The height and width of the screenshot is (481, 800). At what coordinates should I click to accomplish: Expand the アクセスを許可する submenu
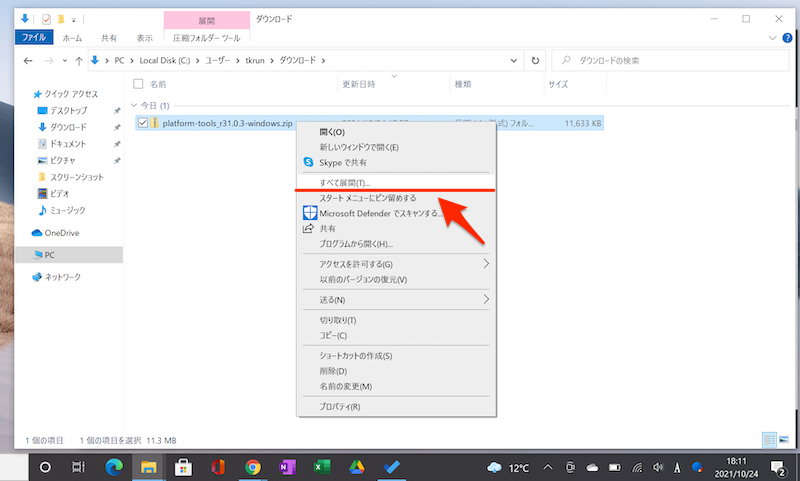point(487,264)
